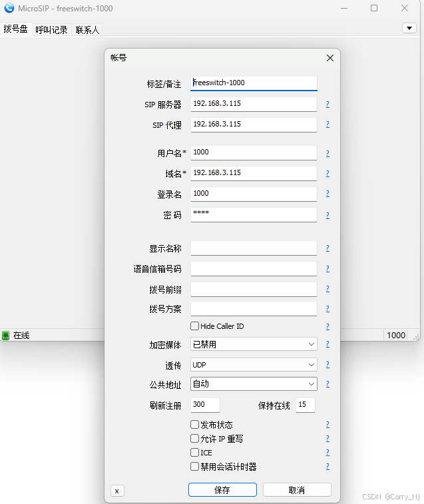Viewport: 424px width, 504px height.
Task: Click the 密码 password field
Action: tap(254, 214)
